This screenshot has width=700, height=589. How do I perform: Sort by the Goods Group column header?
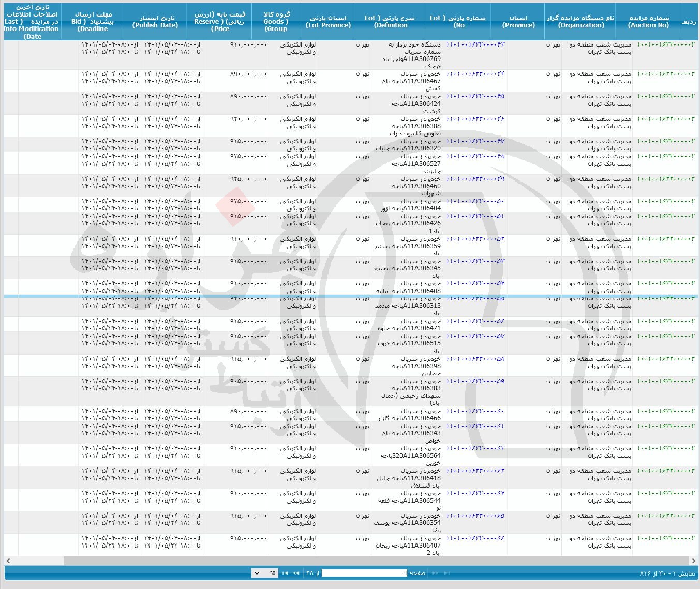click(276, 22)
